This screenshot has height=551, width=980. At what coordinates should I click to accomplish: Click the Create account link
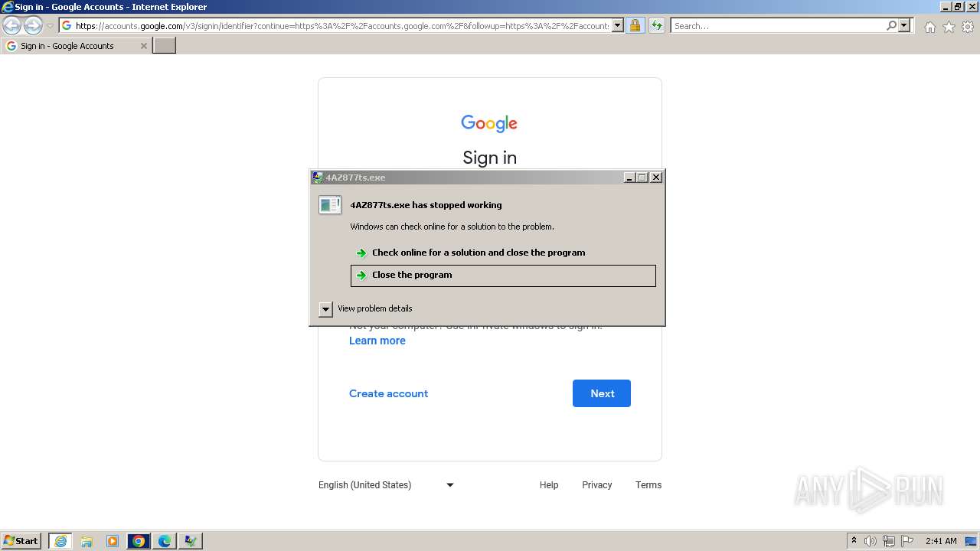click(388, 393)
